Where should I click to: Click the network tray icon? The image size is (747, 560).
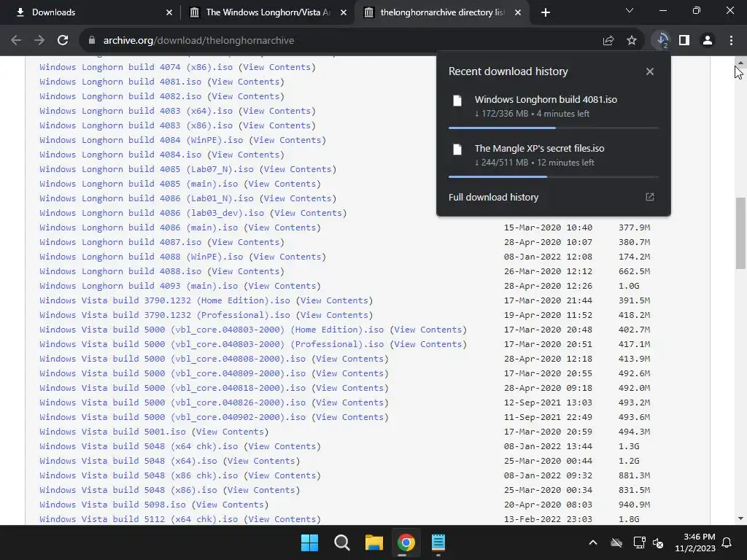click(639, 542)
